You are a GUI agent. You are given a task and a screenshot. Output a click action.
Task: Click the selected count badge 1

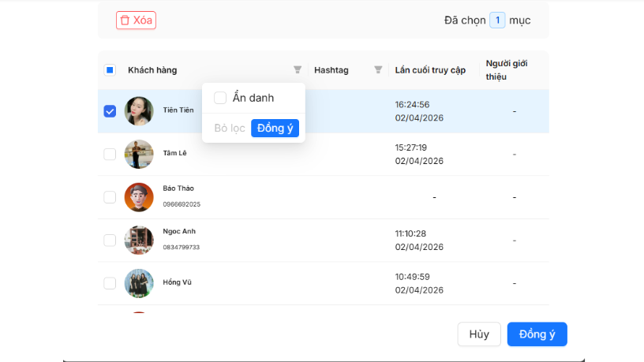497,21
